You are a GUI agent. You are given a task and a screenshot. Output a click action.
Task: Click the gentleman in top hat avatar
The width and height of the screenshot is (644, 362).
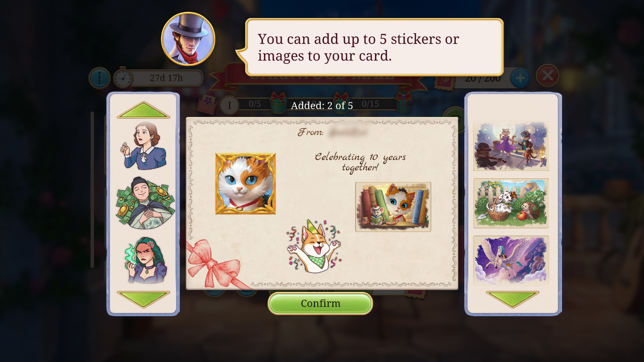(x=188, y=39)
